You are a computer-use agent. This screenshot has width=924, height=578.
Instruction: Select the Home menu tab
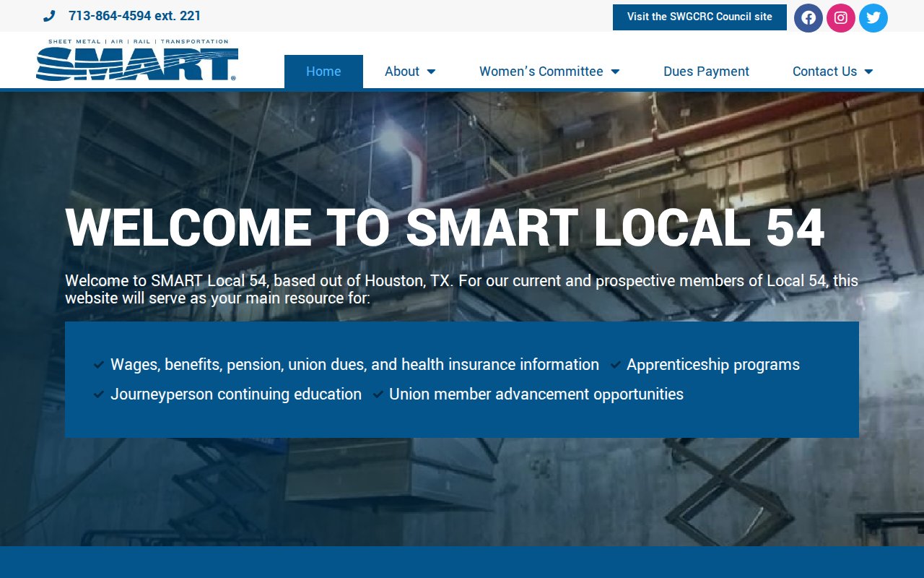[x=323, y=72]
